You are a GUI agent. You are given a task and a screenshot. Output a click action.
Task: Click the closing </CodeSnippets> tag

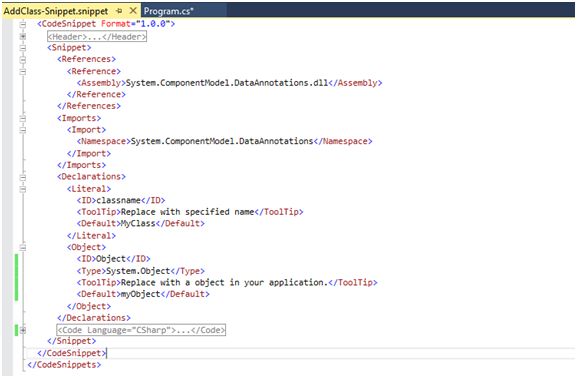coord(64,365)
